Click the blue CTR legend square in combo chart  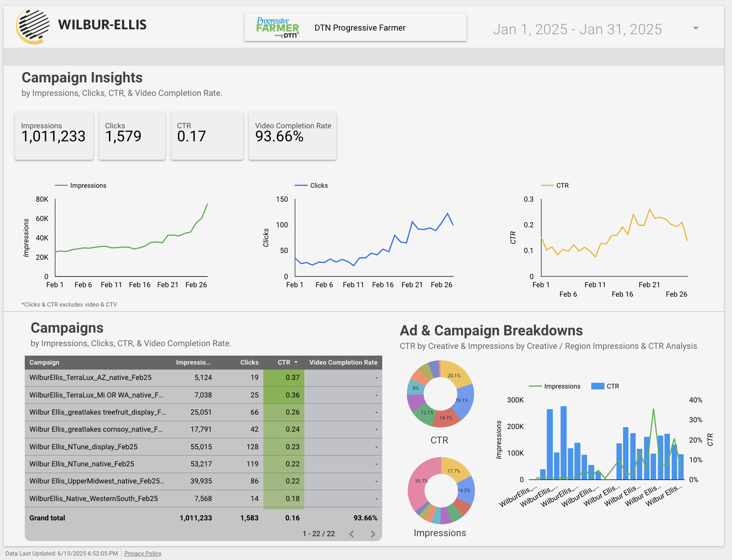click(x=597, y=386)
